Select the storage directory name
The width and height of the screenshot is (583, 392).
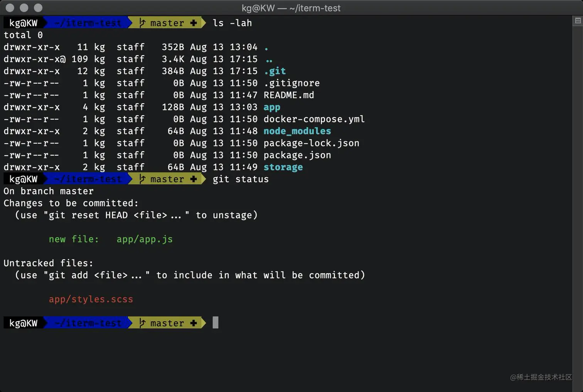click(x=283, y=167)
